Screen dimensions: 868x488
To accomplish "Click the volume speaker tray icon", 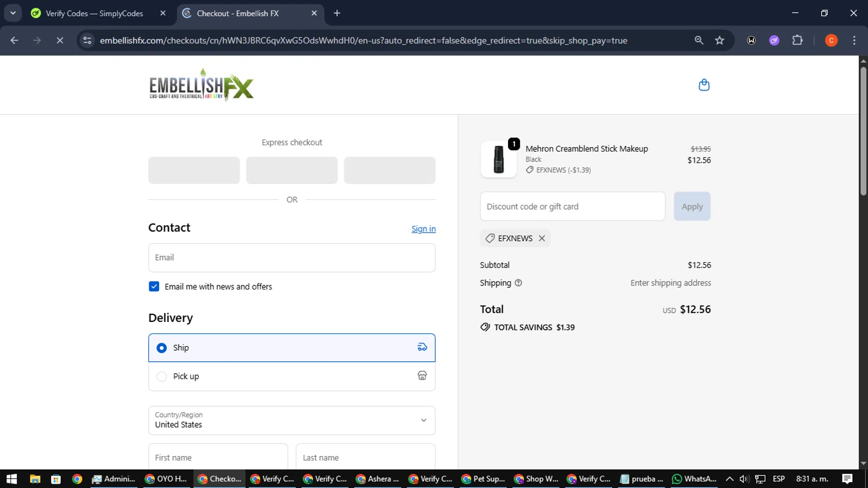I will tap(744, 479).
